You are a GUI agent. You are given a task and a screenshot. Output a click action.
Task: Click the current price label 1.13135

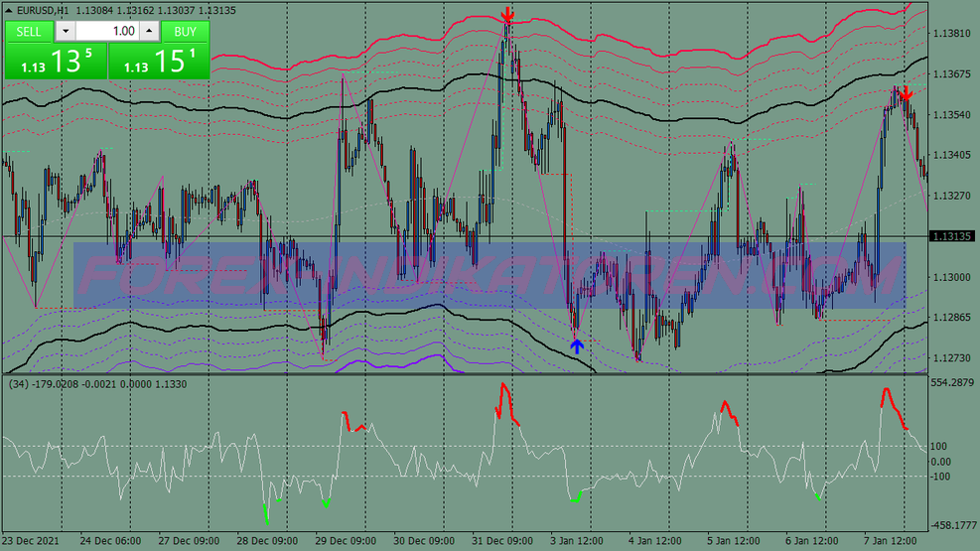(x=952, y=236)
